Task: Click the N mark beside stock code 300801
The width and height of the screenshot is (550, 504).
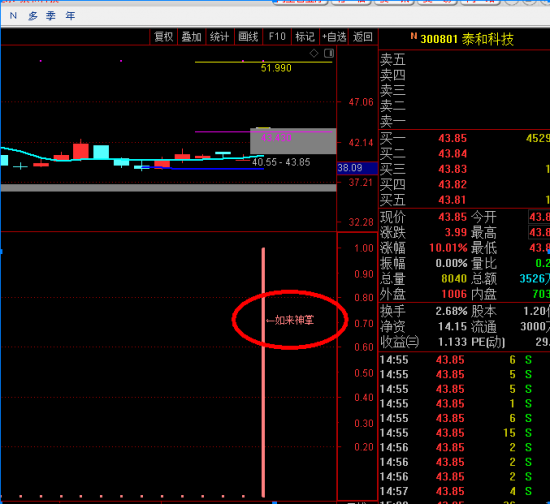Action: [414, 36]
